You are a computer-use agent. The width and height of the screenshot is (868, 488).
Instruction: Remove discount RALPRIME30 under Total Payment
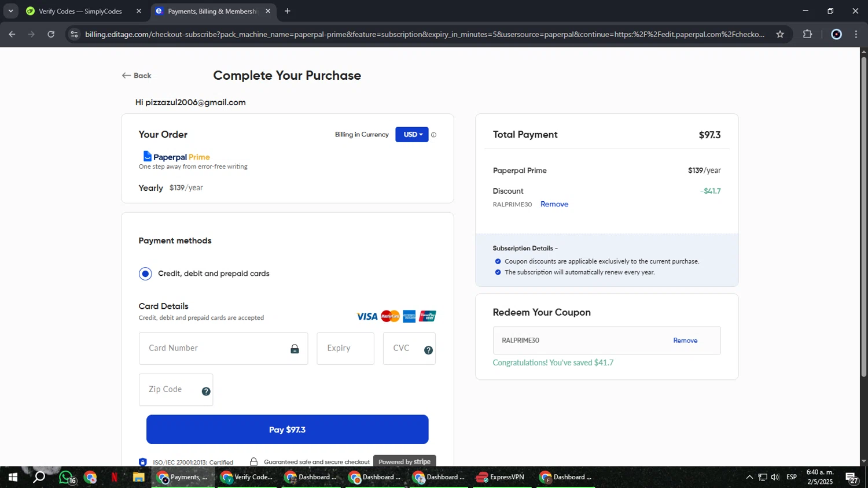pyautogui.click(x=554, y=204)
